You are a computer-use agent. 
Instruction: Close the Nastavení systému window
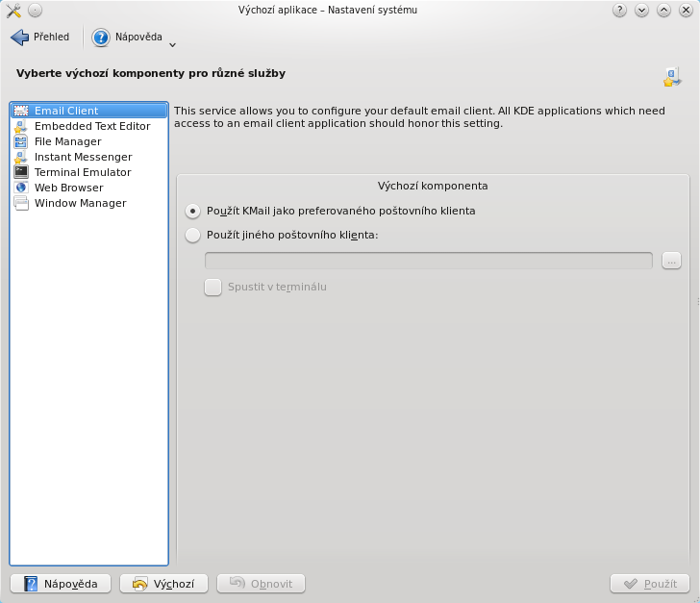pos(686,10)
